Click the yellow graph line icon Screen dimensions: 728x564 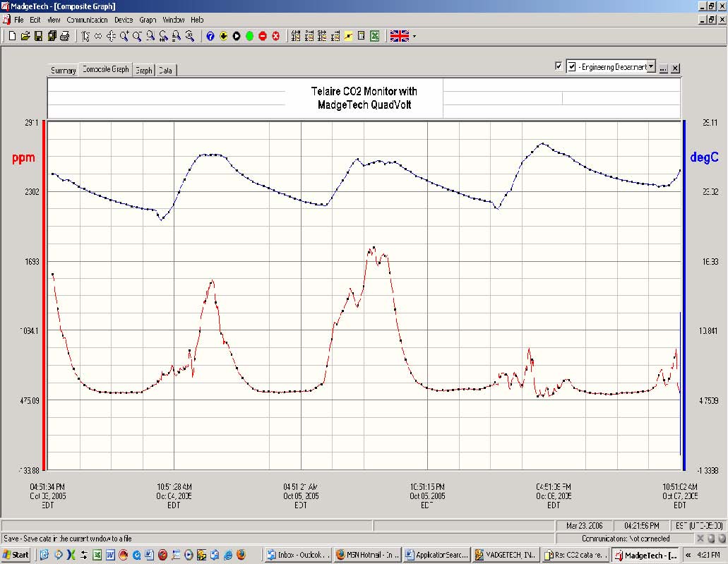click(347, 36)
